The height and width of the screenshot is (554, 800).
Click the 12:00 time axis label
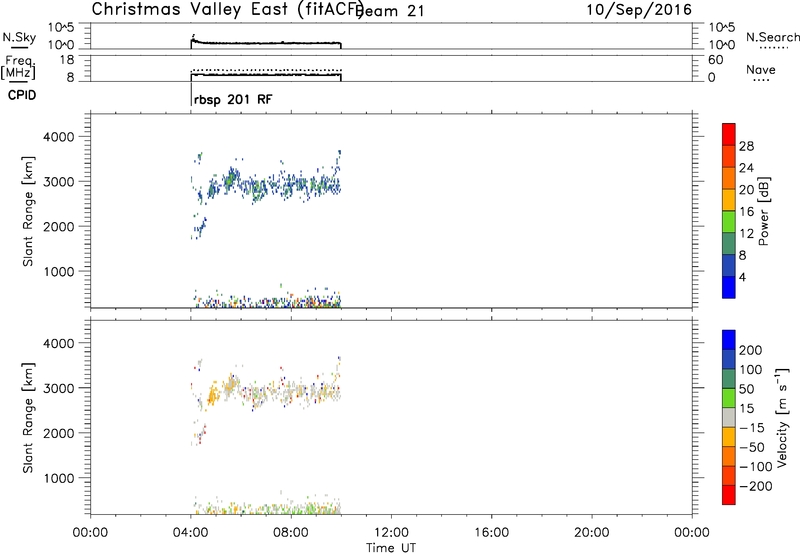[x=391, y=533]
